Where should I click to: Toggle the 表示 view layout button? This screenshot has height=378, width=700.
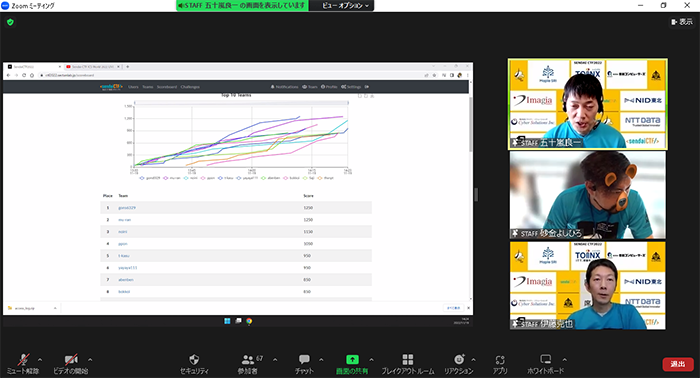[682, 22]
